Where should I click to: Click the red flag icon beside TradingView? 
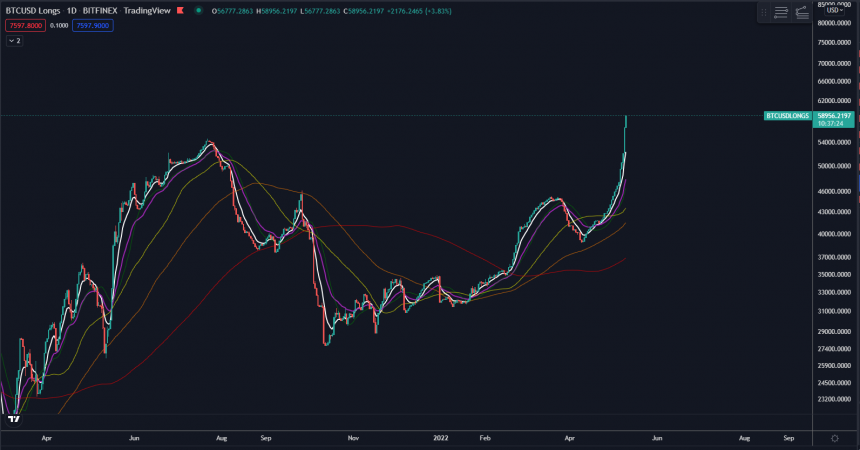pyautogui.click(x=179, y=10)
